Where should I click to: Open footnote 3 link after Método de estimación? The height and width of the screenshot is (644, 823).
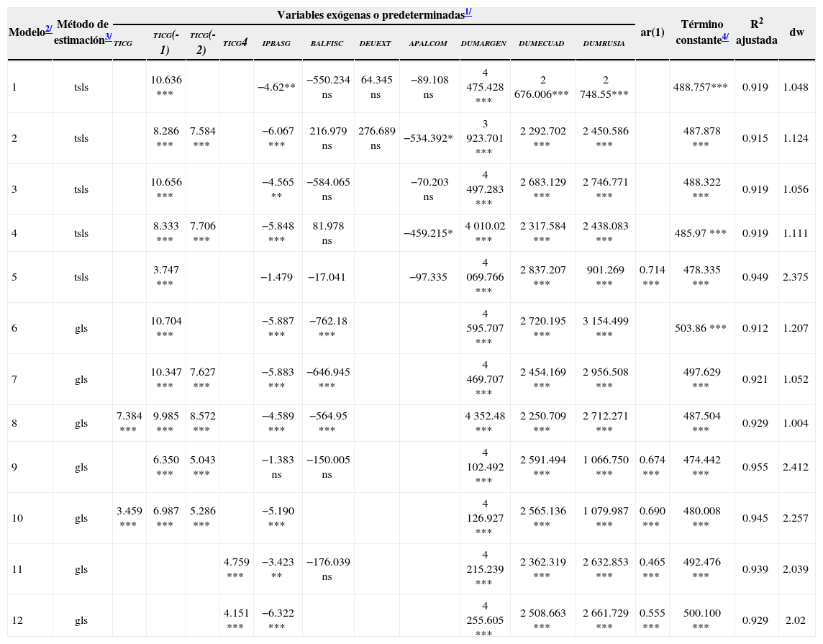[108, 37]
